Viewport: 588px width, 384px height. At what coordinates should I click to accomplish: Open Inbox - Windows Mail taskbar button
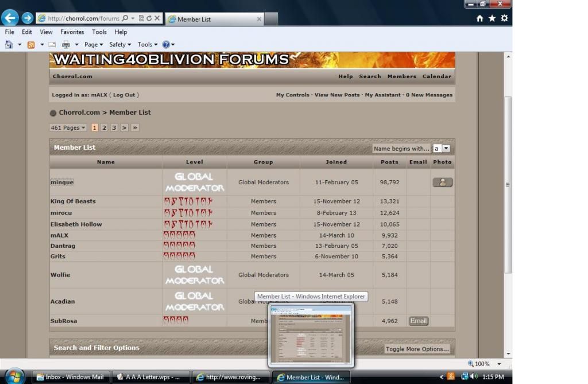coord(71,377)
